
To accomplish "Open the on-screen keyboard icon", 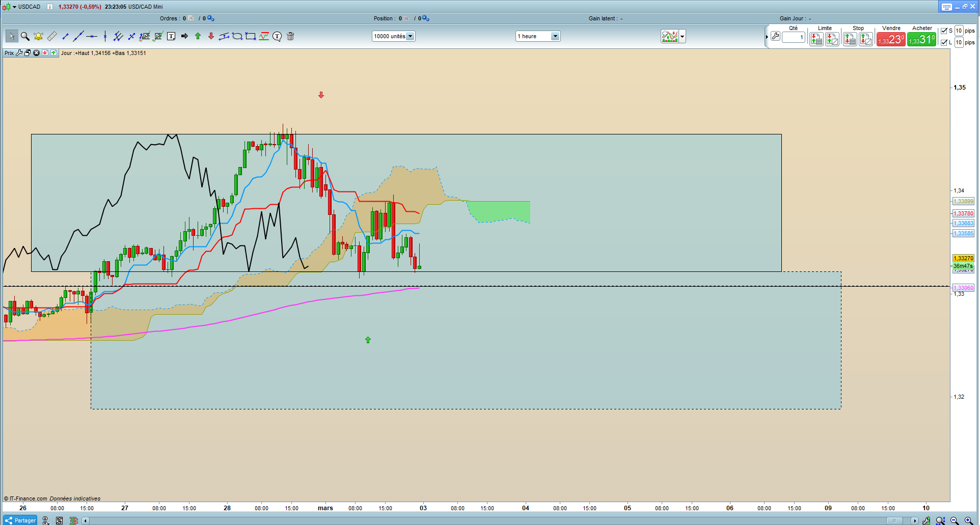I will click(947, 7).
